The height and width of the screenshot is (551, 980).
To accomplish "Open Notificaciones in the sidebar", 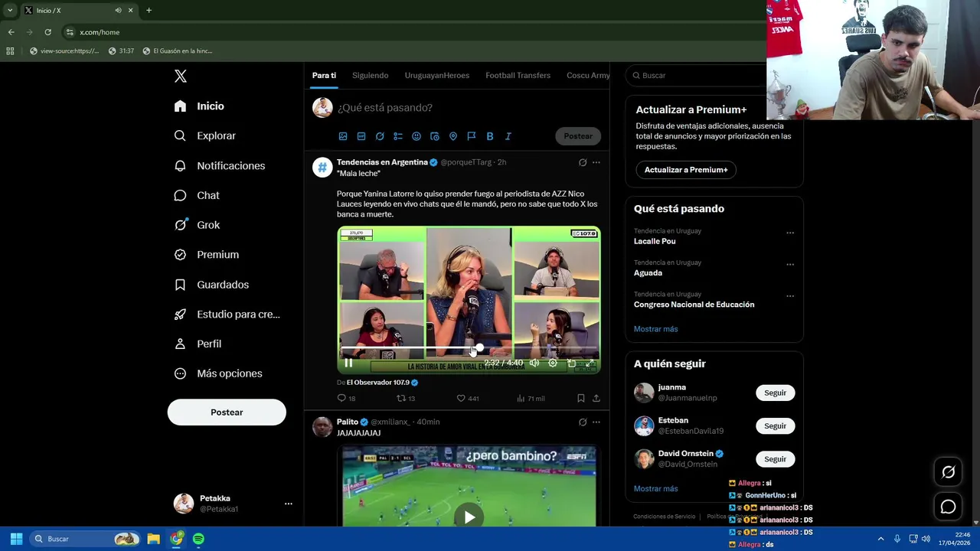I will click(219, 165).
